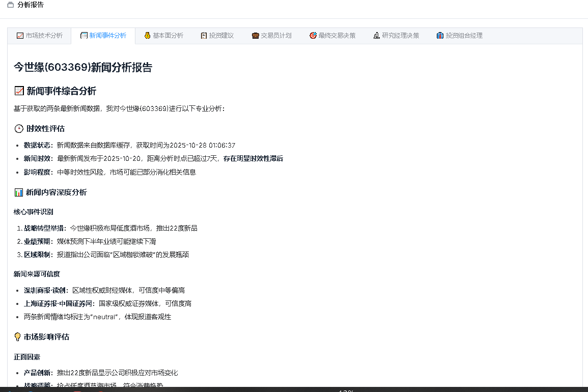
Task: Click the 深圳商报·读创 bullet line
Action: (104, 290)
